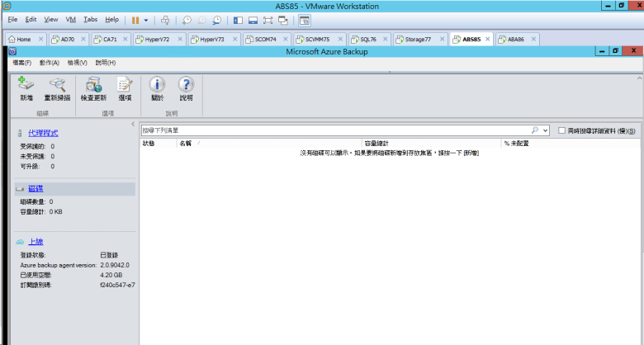Click the 上線 (Online) link

pyautogui.click(x=36, y=242)
